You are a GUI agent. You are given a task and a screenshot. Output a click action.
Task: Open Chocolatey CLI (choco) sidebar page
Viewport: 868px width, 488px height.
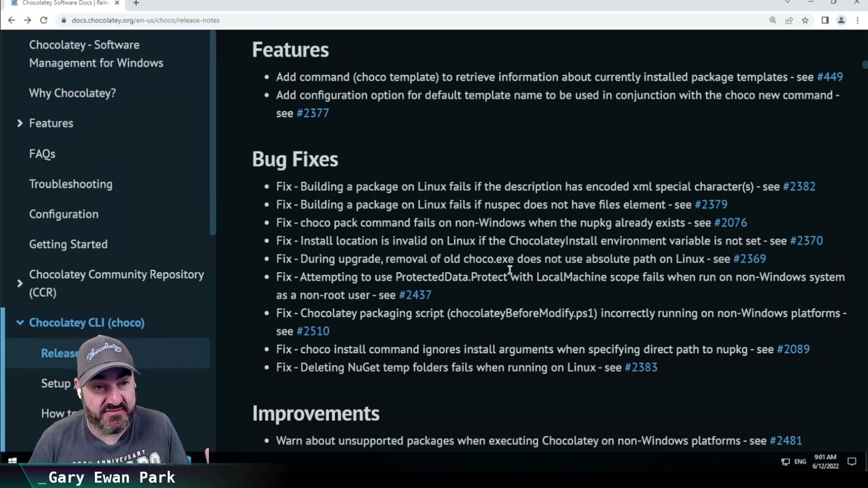[x=87, y=323]
